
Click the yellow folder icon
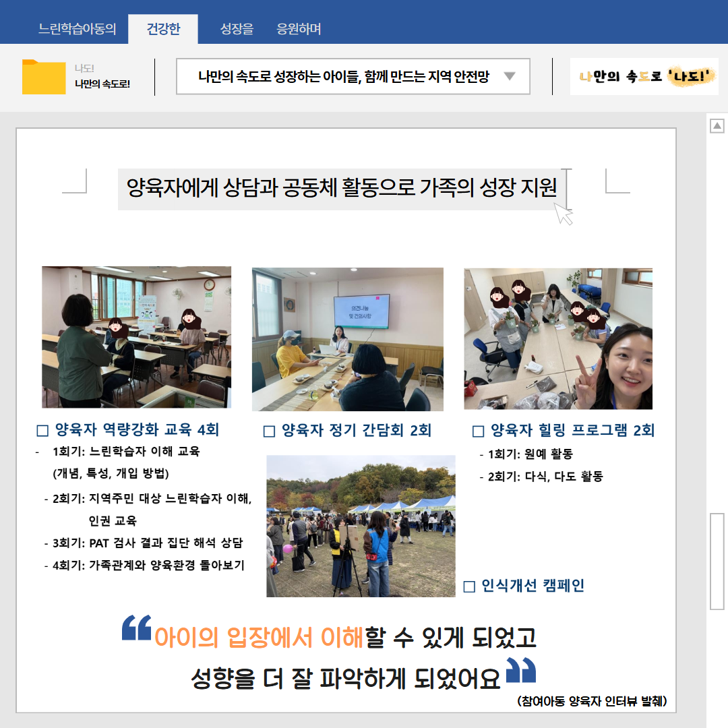[44, 77]
